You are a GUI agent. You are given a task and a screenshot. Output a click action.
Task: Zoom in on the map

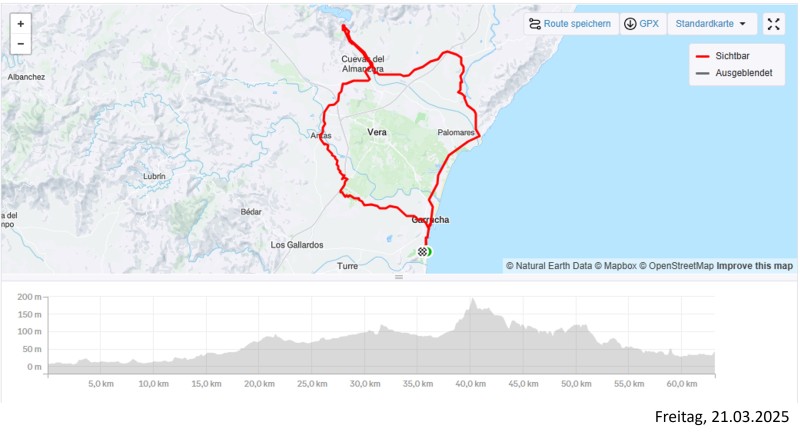pos(20,23)
